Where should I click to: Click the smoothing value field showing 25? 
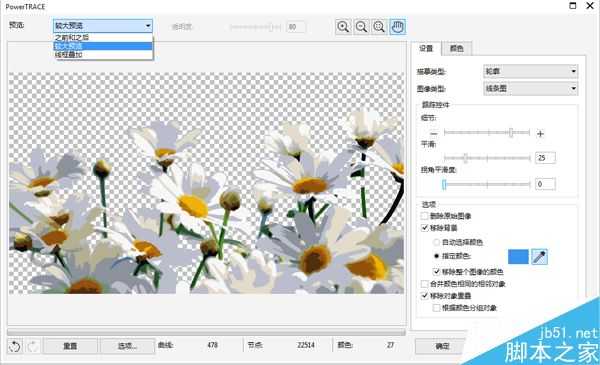[x=545, y=158]
